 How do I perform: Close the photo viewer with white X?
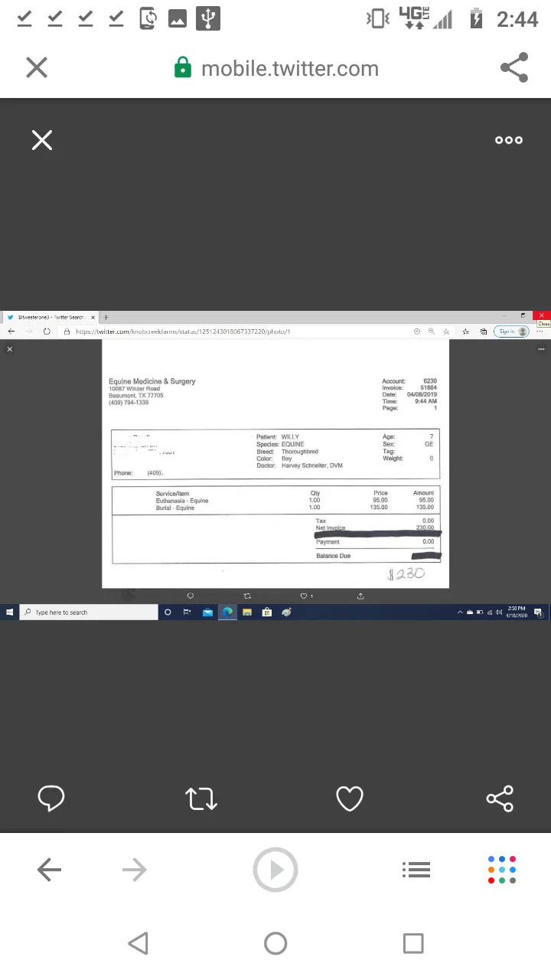point(42,140)
